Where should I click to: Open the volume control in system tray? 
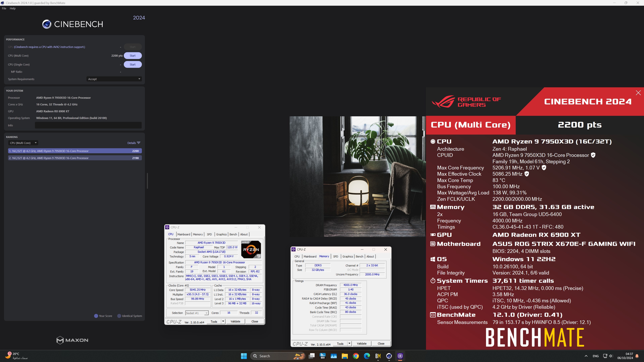611,356
